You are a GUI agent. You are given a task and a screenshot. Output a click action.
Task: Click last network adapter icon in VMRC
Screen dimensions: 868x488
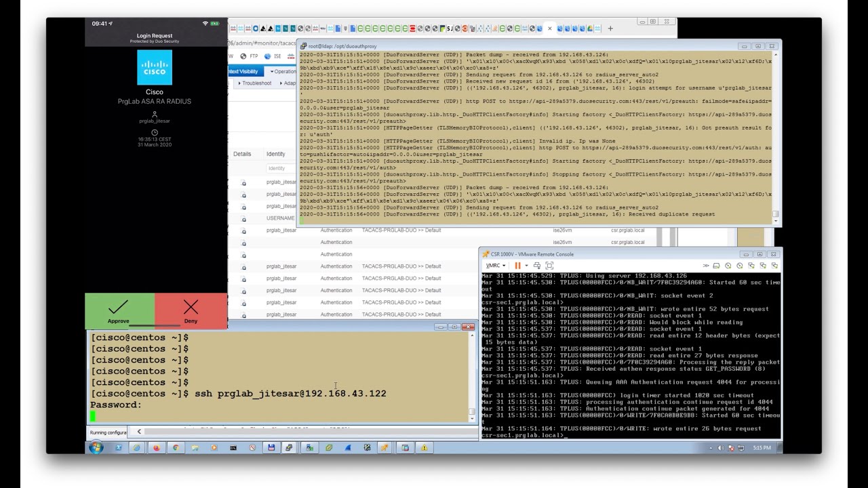(x=774, y=266)
